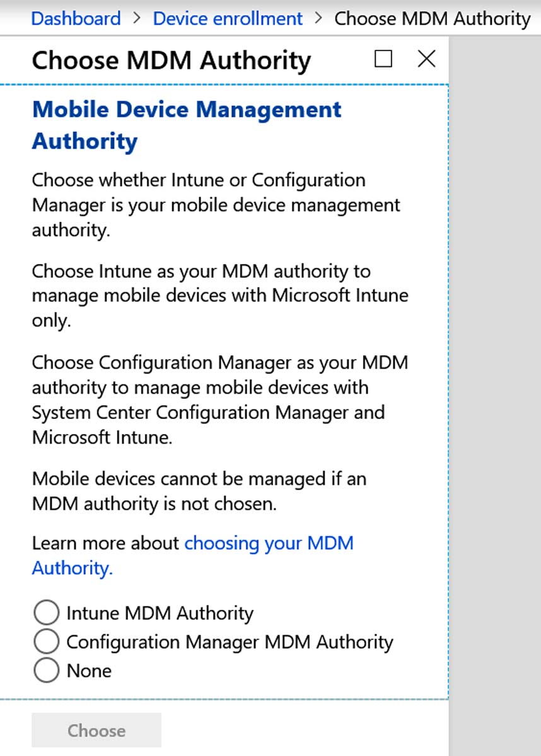The image size is (541, 756).
Task: Go to Dashboard in the breadcrumb
Action: tap(76, 18)
